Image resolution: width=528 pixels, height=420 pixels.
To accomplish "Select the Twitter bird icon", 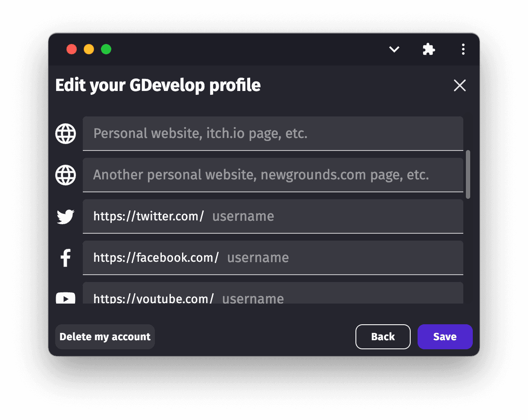I will click(x=65, y=217).
